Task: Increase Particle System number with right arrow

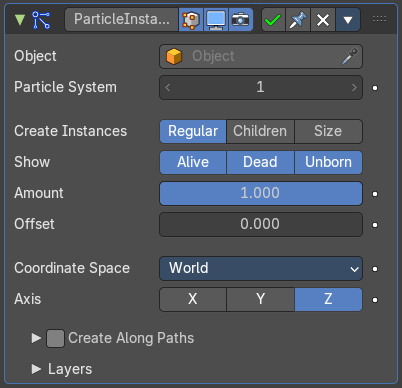Action: 354,87
